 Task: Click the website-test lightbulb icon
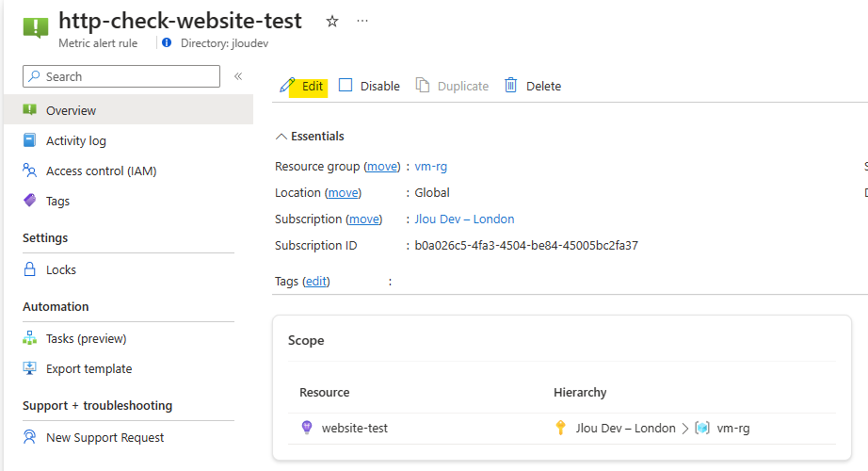[307, 428]
